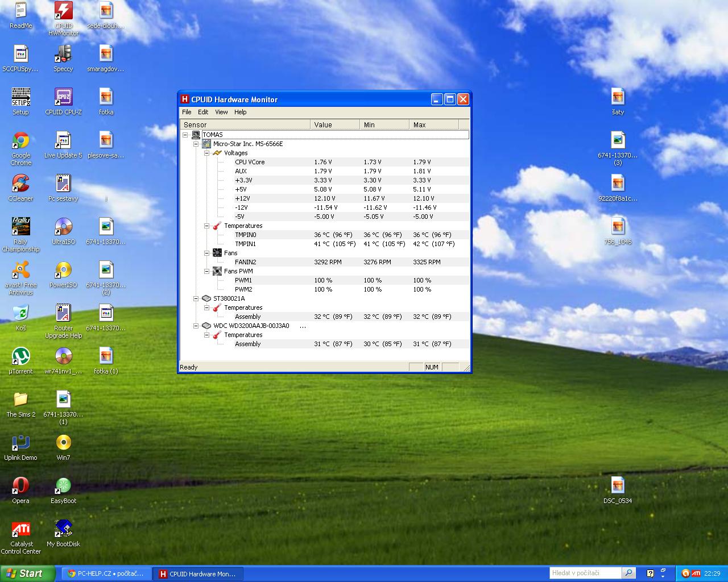Screen dimensions: 728x582
Task: Open the SCCPUSpy desktop icon
Action: (x=20, y=59)
